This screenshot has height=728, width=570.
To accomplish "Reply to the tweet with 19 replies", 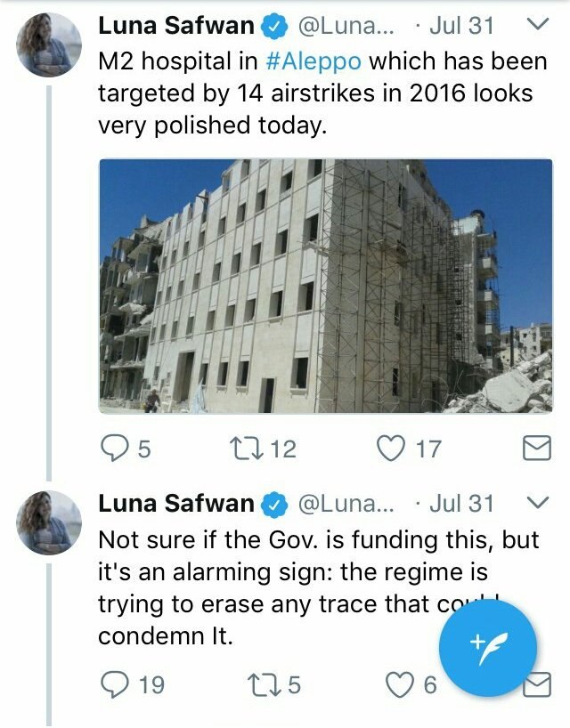I will 114,685.
